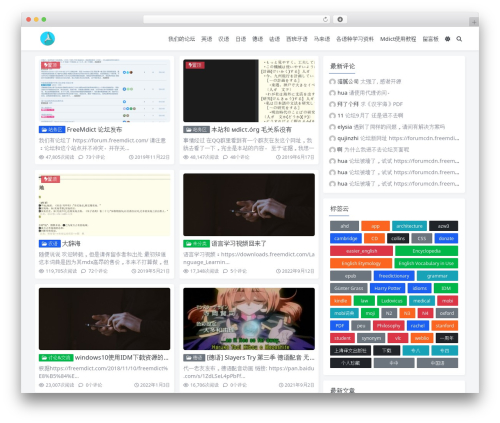This screenshot has height=423, width=500.
Task: Select the Philosophy tag
Action: pos(388,326)
